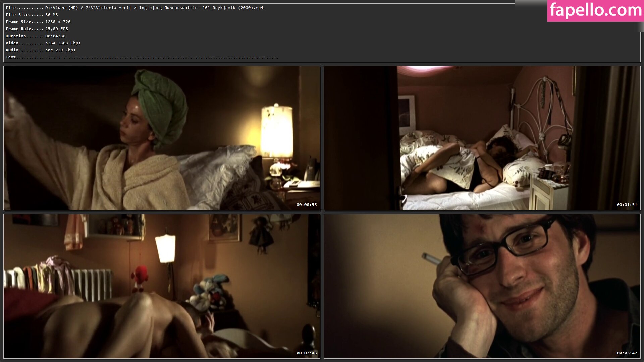Click the fapello.com watermark logo
This screenshot has width=644, height=362.
pyautogui.click(x=595, y=11)
